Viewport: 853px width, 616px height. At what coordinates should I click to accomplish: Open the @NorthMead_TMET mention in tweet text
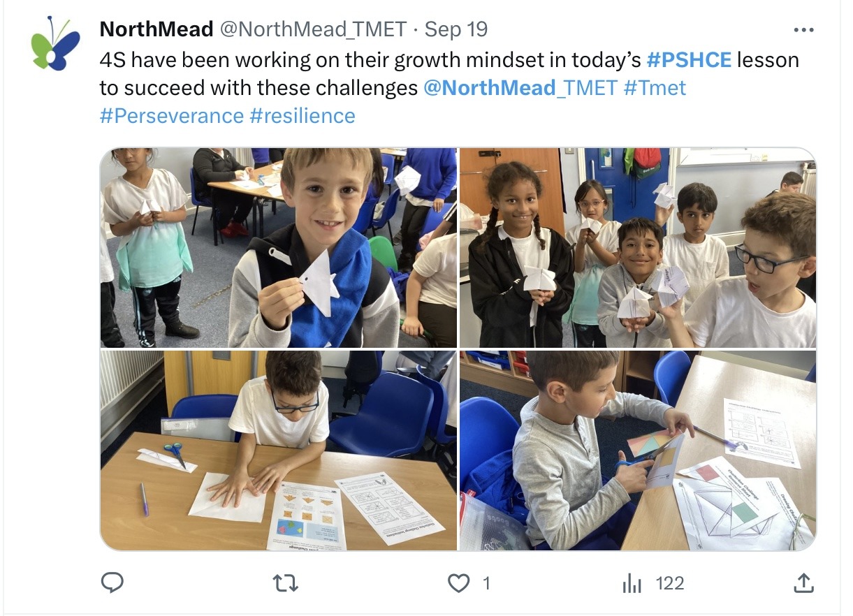[520, 88]
